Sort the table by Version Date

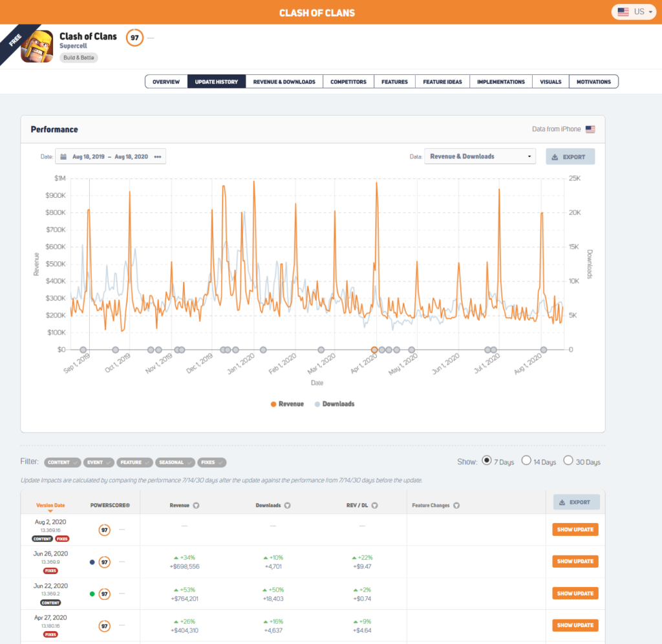coord(50,506)
